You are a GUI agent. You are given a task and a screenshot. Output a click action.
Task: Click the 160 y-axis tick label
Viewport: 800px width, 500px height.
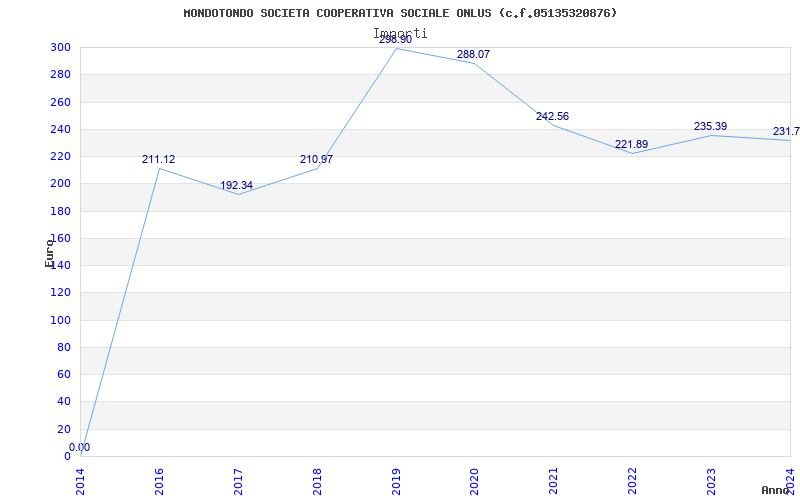point(60,238)
